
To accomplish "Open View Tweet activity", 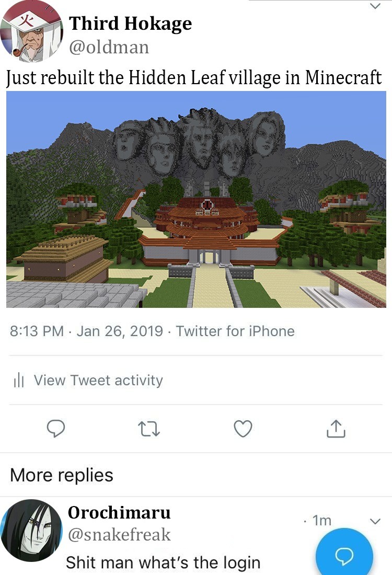I will coord(98,380).
